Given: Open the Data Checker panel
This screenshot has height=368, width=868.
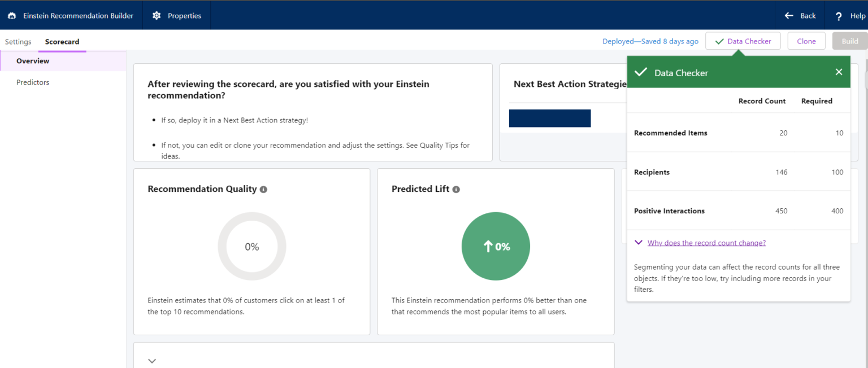Looking at the screenshot, I should tap(743, 41).
